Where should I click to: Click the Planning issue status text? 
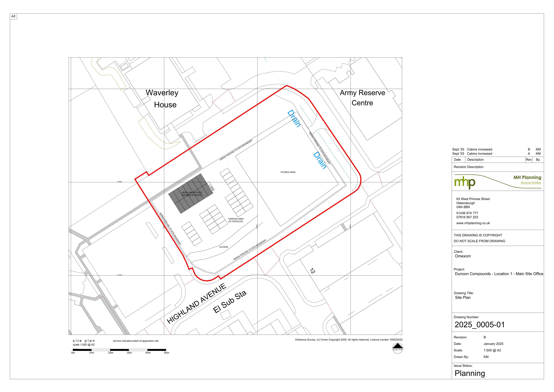[470, 373]
